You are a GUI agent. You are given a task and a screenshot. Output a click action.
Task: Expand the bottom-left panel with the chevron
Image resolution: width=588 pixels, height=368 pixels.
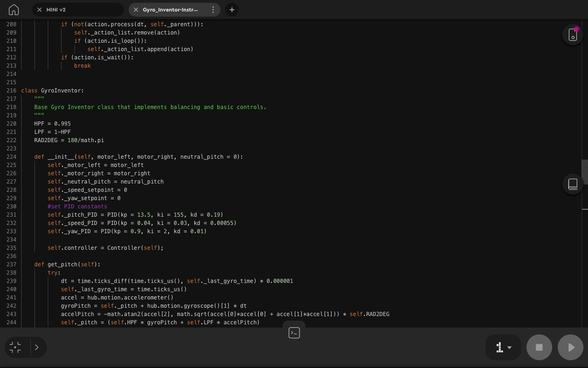[36, 347]
